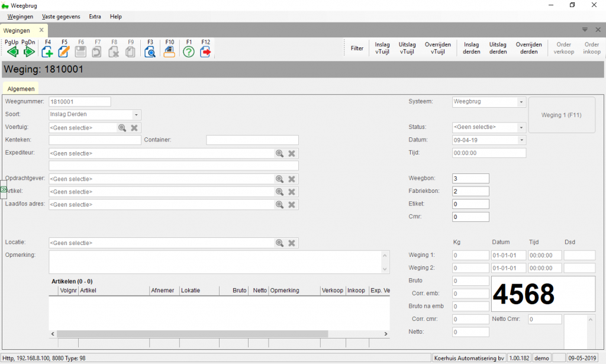
Task: Add new weighing with F4 icon
Action: click(x=47, y=51)
